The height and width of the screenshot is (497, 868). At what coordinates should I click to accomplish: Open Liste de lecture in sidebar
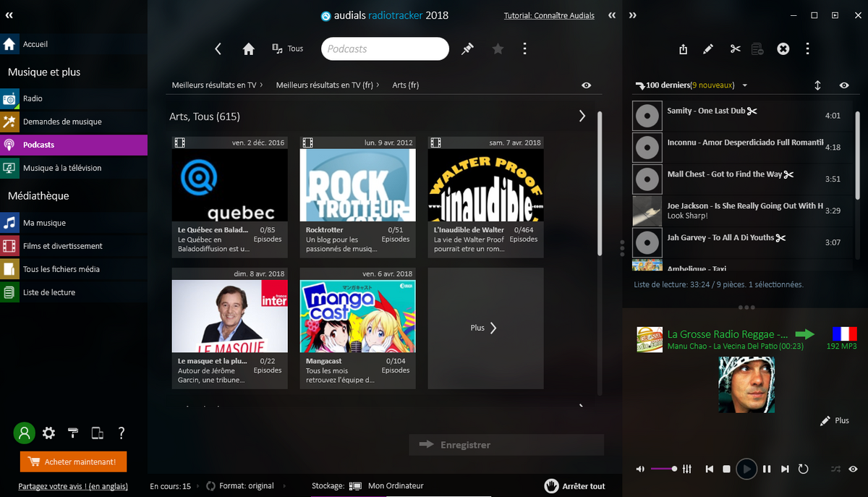[x=74, y=292]
